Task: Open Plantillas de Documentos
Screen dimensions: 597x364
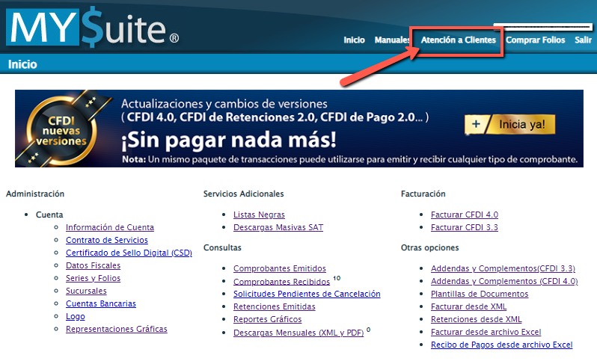Action: pyautogui.click(x=480, y=294)
